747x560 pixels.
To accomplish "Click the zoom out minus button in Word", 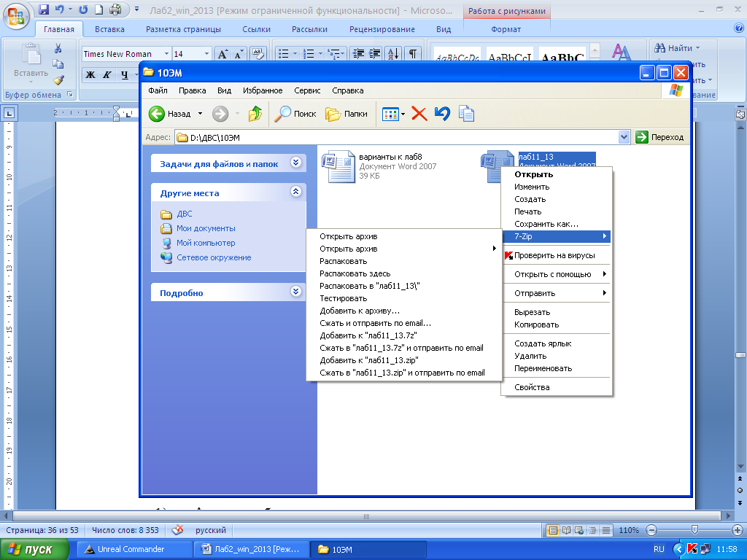I will (x=651, y=530).
